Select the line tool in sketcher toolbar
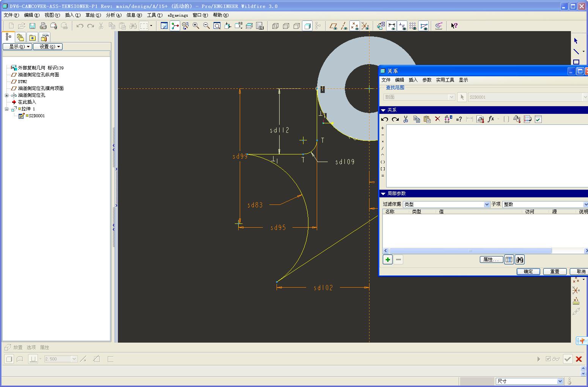 [576, 52]
